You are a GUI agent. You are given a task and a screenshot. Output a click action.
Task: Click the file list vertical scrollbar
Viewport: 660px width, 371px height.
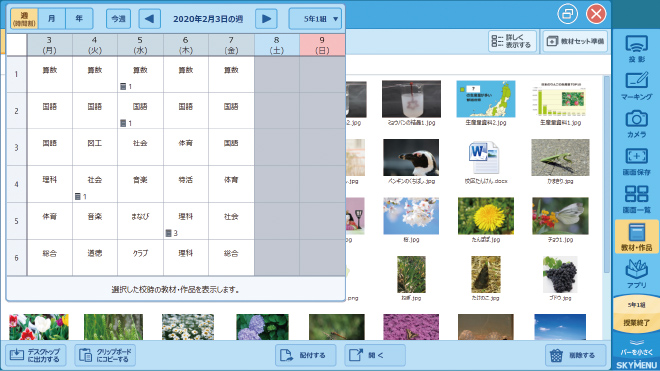point(607,173)
